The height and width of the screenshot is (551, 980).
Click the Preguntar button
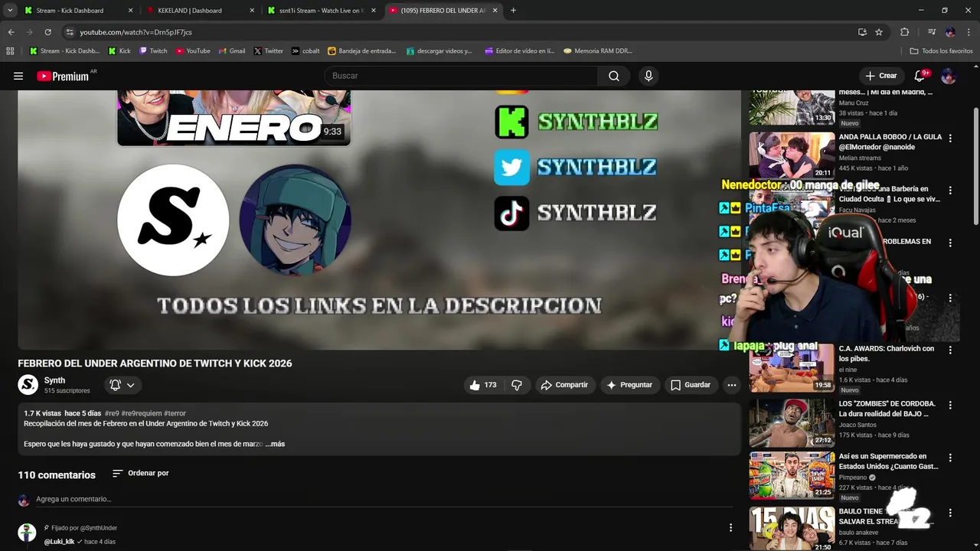(x=629, y=385)
